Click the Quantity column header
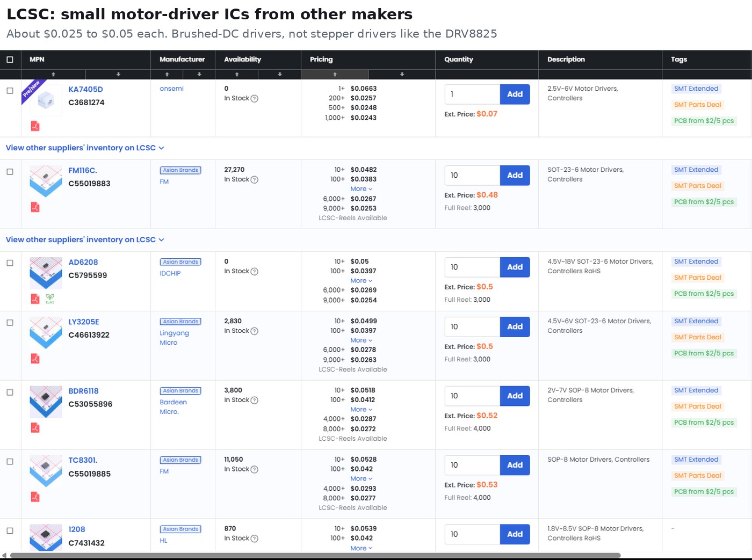752x560 pixels. [487, 60]
